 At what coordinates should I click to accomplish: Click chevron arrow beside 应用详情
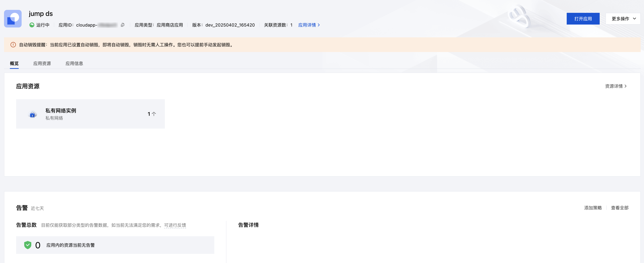tap(319, 25)
